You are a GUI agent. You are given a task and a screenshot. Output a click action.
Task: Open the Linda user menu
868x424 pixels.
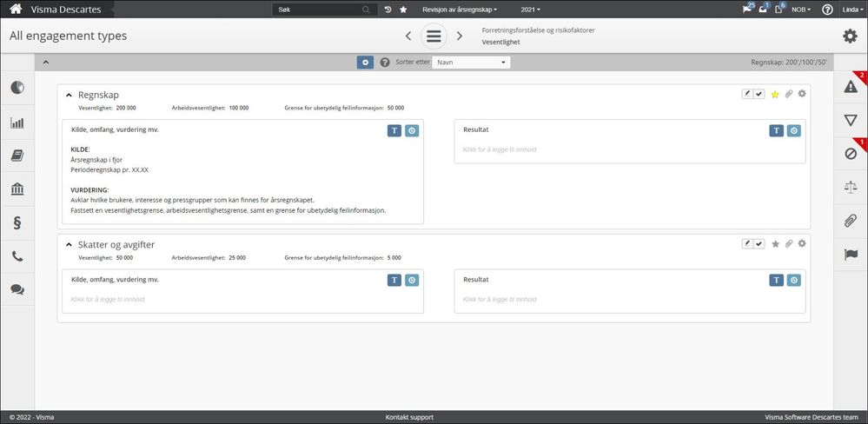click(853, 10)
